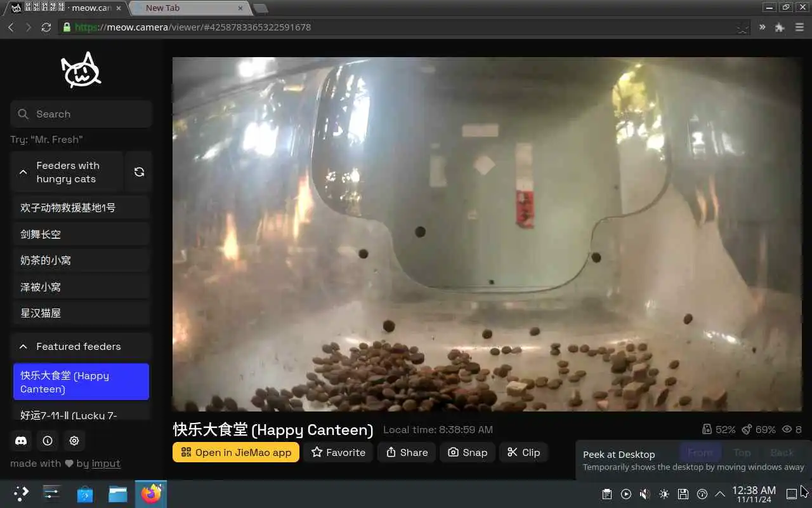Open the floppy disk tray icon

click(x=683, y=494)
